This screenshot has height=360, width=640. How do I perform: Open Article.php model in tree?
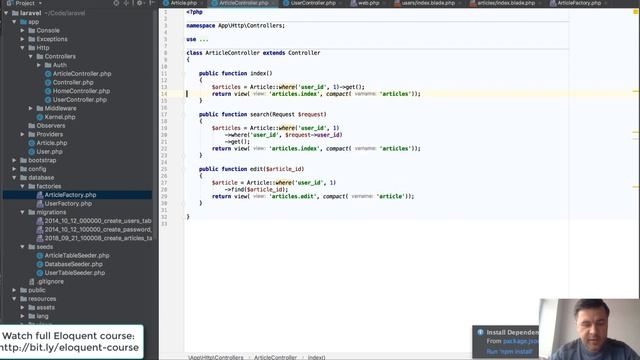point(51,143)
